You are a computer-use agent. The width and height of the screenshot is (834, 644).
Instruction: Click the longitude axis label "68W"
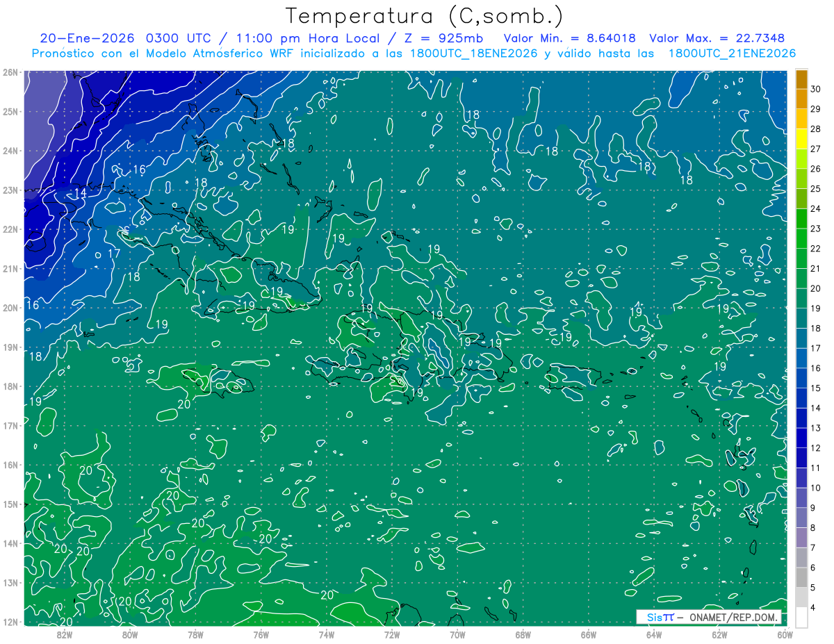[523, 634]
